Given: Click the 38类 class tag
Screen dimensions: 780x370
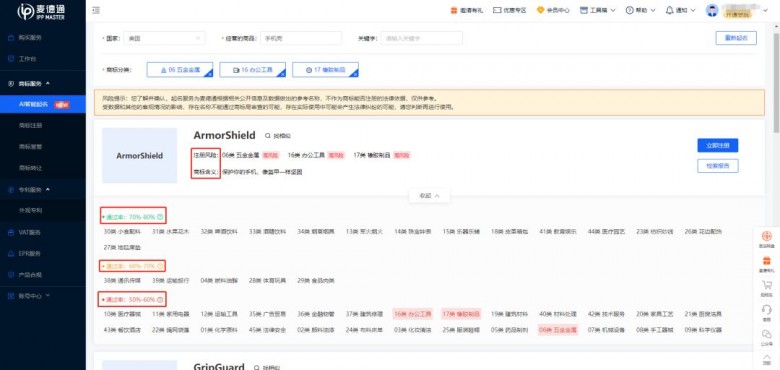Looking at the screenshot, I should coord(122,280).
